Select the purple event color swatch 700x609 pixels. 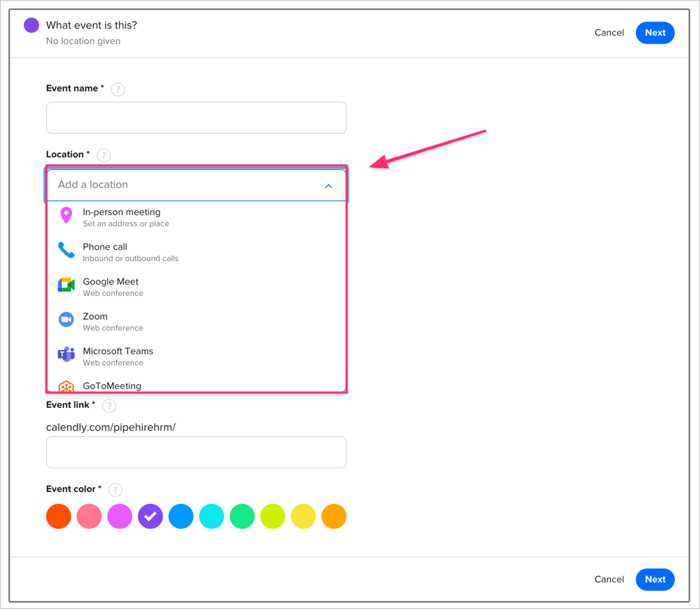[150, 516]
